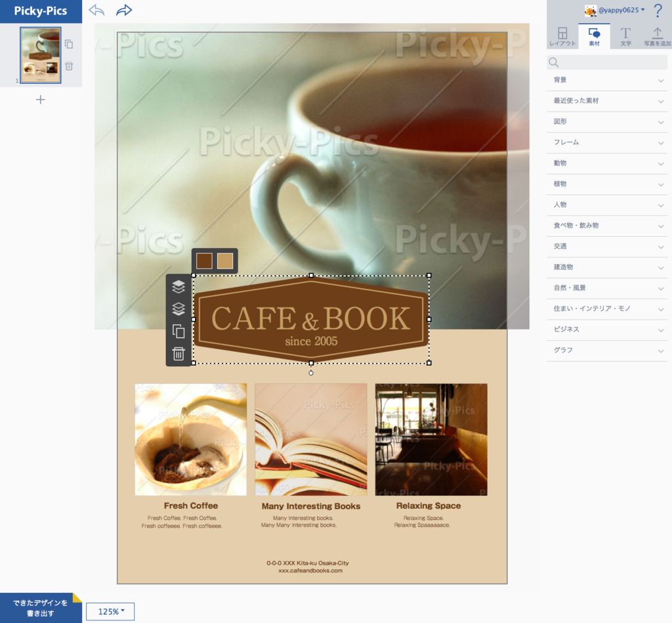Select the 素材 tab
The height and width of the screenshot is (623, 672).
coord(594,37)
